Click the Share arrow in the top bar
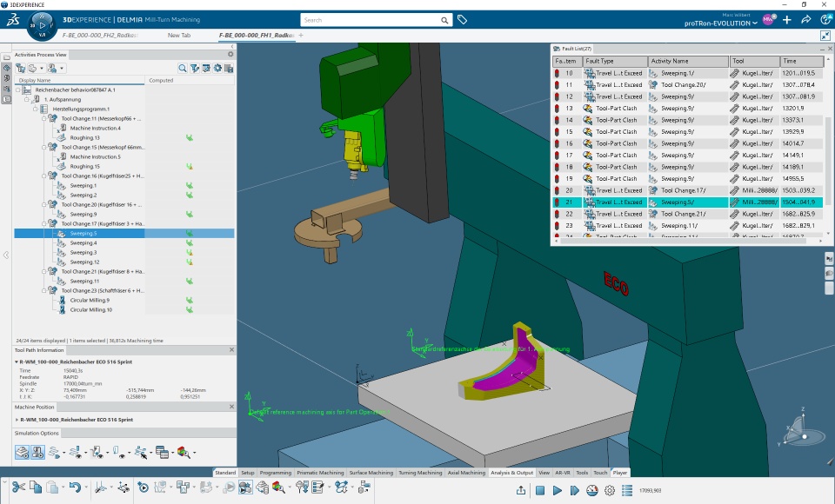The height and width of the screenshot is (504, 835). [x=806, y=20]
